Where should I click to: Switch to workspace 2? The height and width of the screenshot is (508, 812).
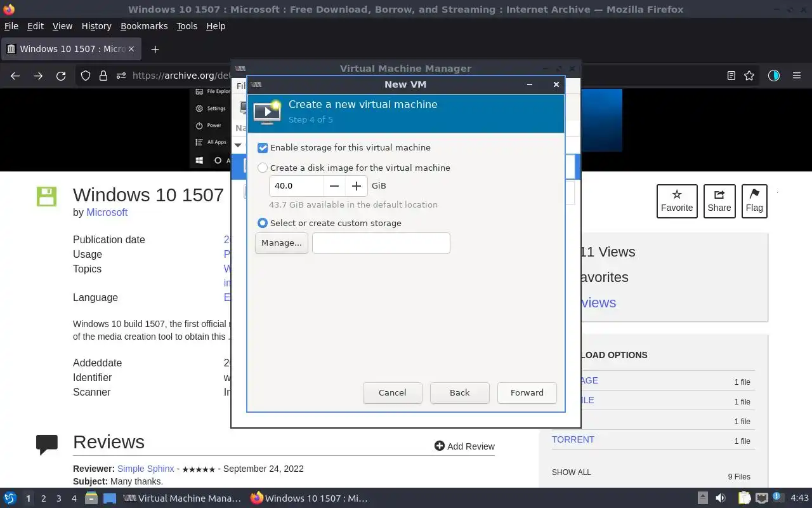point(44,498)
